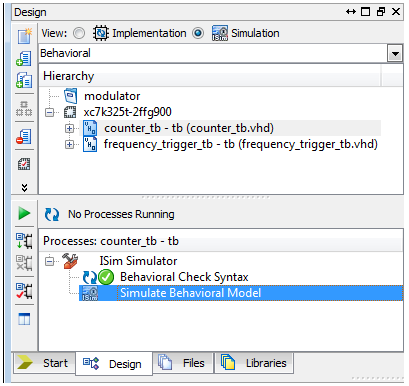Switch to the Design tab
The height and width of the screenshot is (386, 409).
[x=114, y=364]
